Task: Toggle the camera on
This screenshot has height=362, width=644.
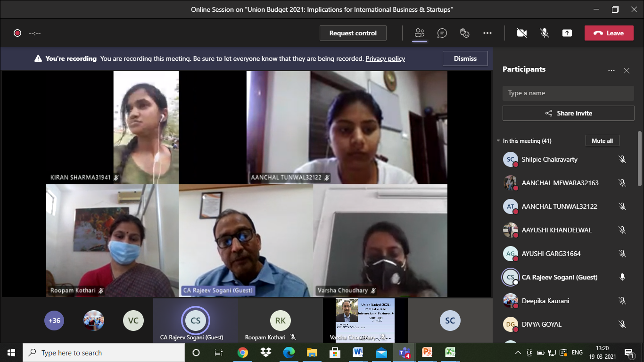Action: click(521, 33)
